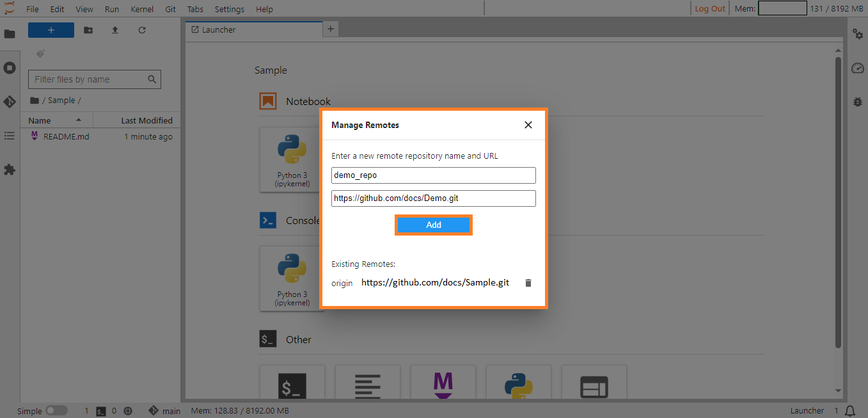Image resolution: width=868 pixels, height=418 pixels.
Task: Open the File menu
Action: pyautogui.click(x=33, y=9)
